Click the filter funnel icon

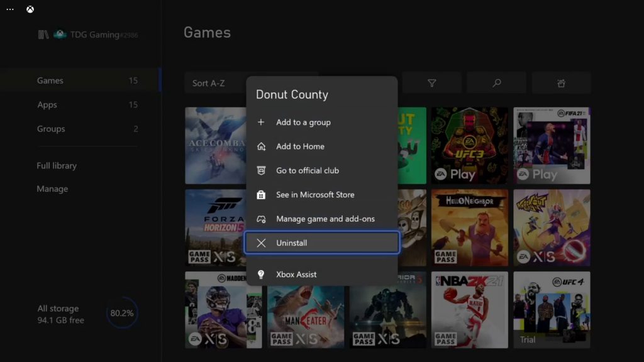(431, 83)
